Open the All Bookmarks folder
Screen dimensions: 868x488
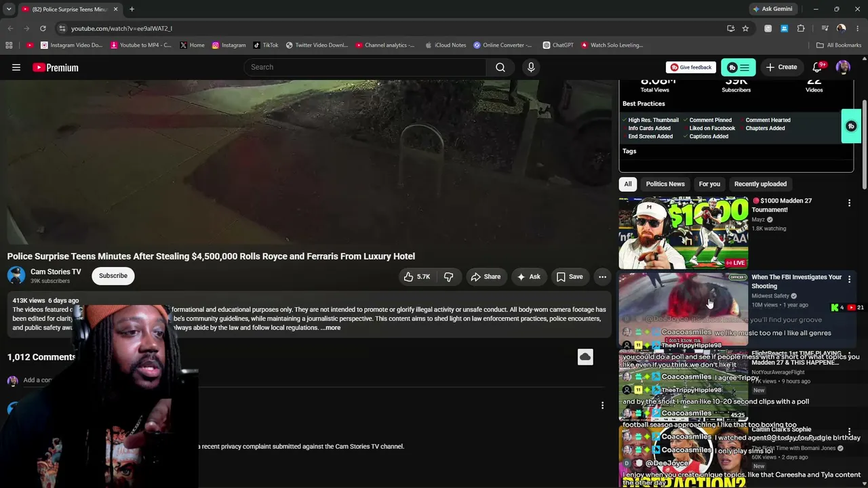pos(839,45)
